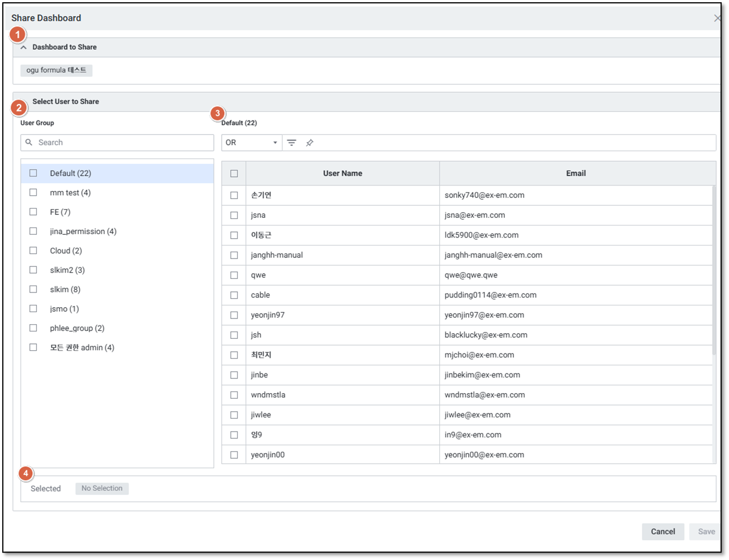Select the checkbox for user jsna
This screenshot has width=729, height=560.
click(234, 216)
